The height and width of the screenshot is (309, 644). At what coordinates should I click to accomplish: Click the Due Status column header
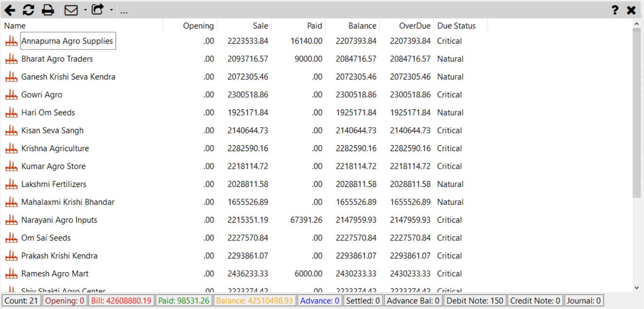456,26
